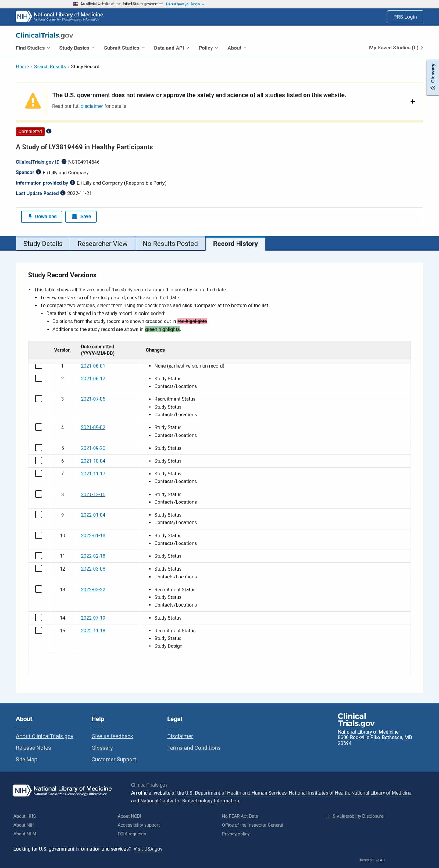The width and height of the screenshot is (439, 868).
Task: Click info icon beside Last Update Posted
Action: pos(63,193)
